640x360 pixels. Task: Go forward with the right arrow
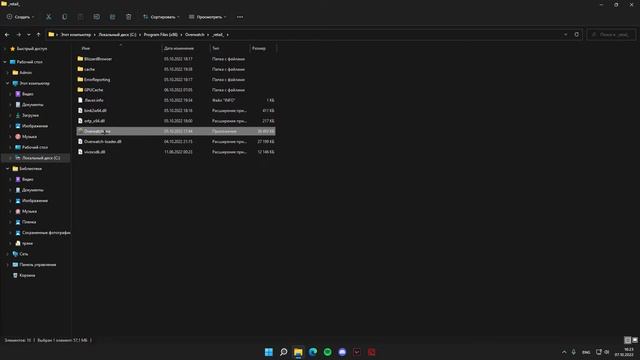coord(18,35)
